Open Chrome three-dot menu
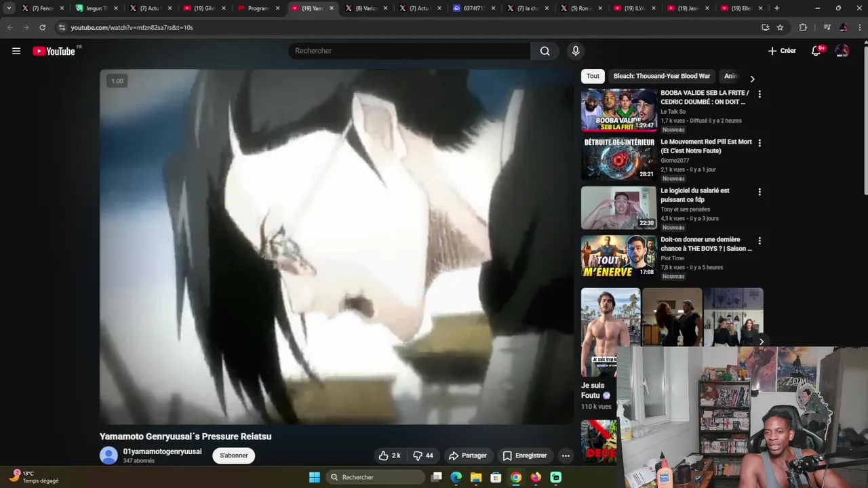Viewport: 868px width, 488px height. pos(859,27)
